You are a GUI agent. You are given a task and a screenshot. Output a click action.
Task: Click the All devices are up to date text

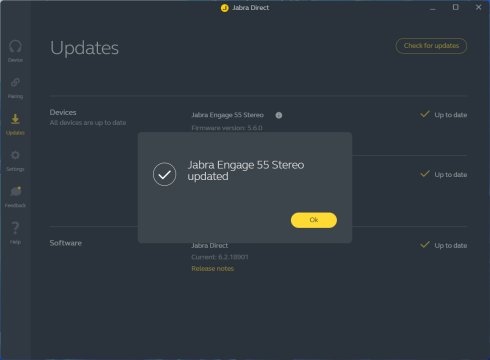pyautogui.click(x=88, y=123)
